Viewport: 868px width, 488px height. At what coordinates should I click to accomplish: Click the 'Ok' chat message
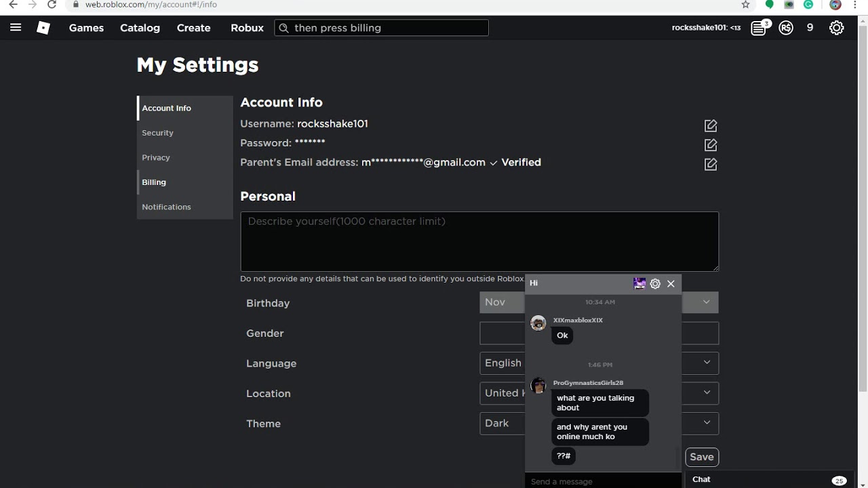point(562,335)
